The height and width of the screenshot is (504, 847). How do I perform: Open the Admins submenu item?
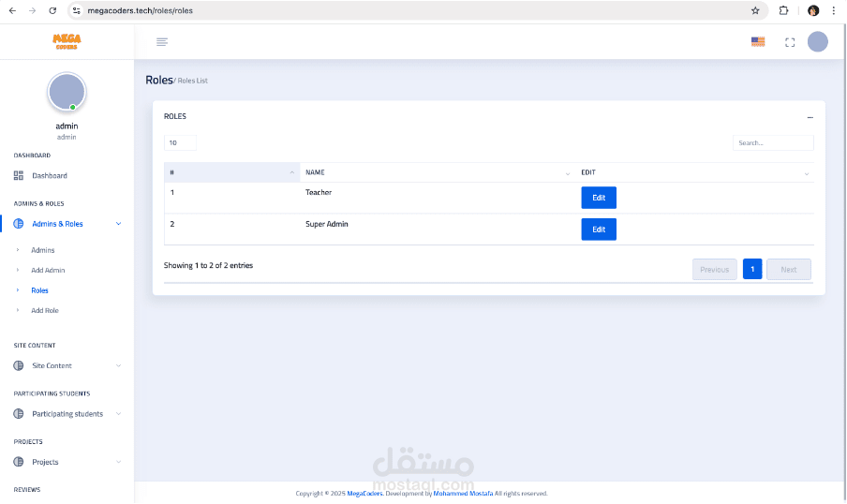(x=43, y=250)
